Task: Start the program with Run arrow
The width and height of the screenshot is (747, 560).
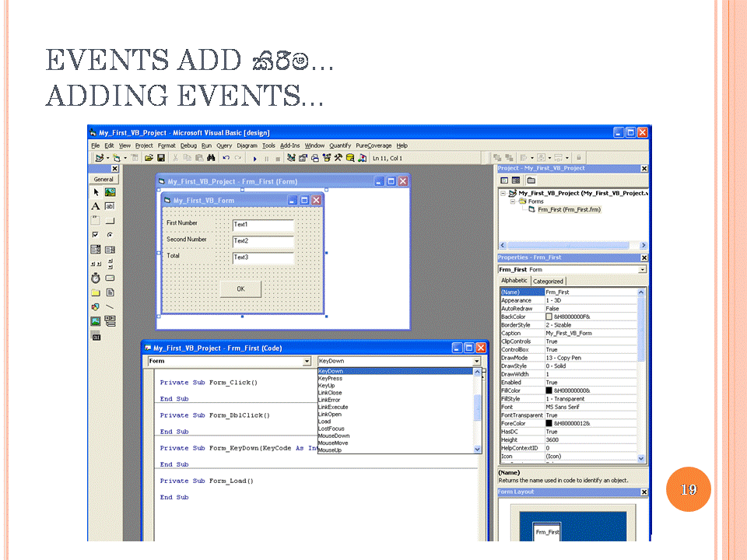Action: 255,159
